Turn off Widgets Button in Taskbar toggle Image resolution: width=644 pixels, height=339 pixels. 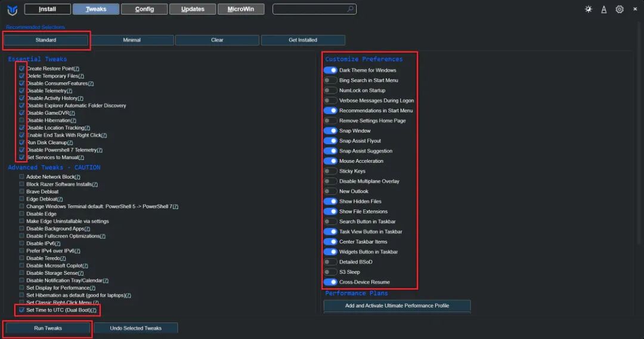330,251
